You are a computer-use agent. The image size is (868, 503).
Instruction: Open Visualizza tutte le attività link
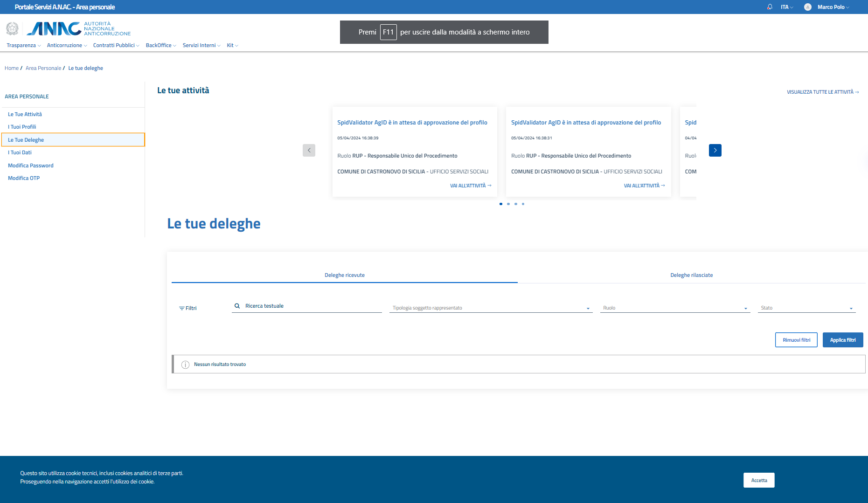(822, 92)
